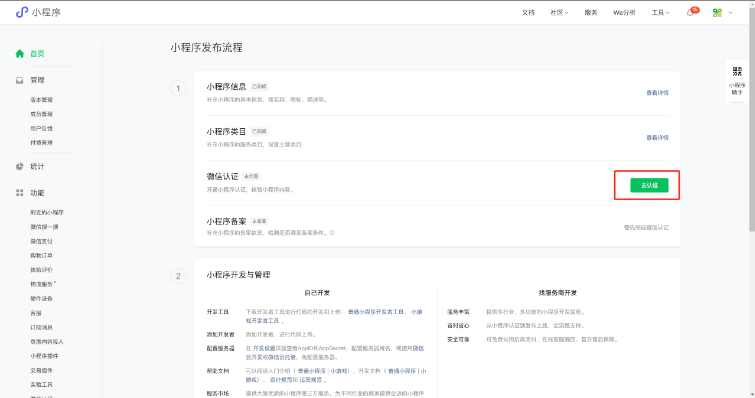Image resolution: width=755 pixels, height=398 pixels.
Task: Open 微信搜一搜 in sidebar
Action: 44,227
